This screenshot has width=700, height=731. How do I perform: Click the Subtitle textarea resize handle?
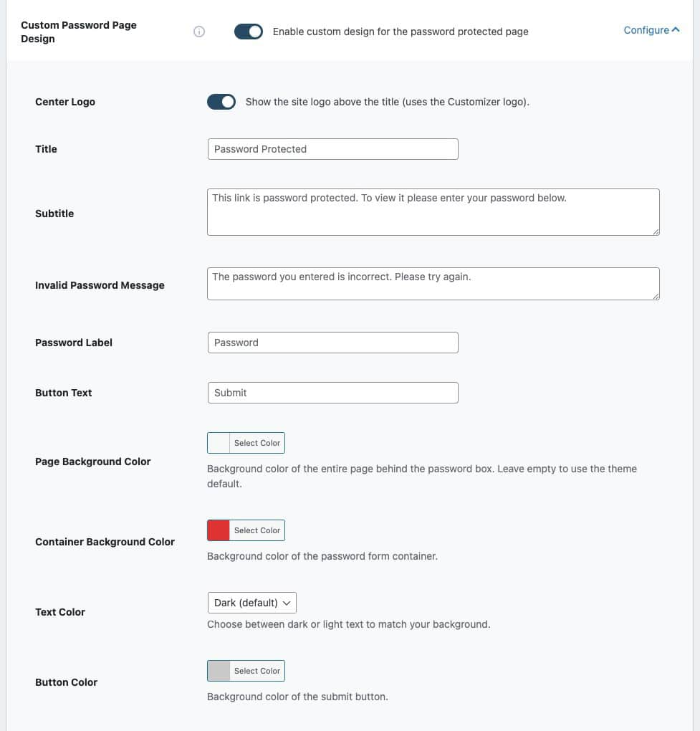[x=656, y=231]
